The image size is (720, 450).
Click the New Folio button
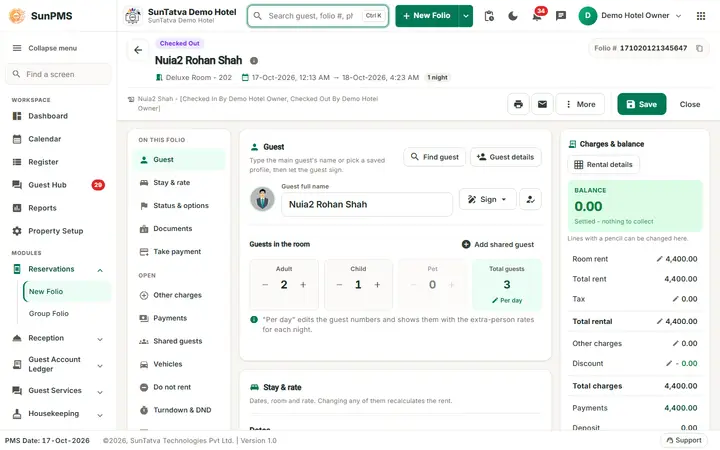pos(427,16)
